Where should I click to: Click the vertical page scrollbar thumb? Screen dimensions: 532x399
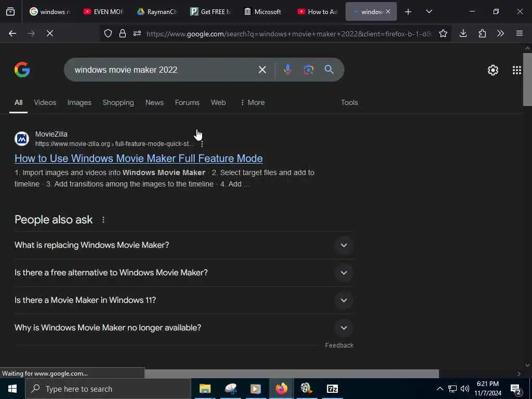(527, 79)
